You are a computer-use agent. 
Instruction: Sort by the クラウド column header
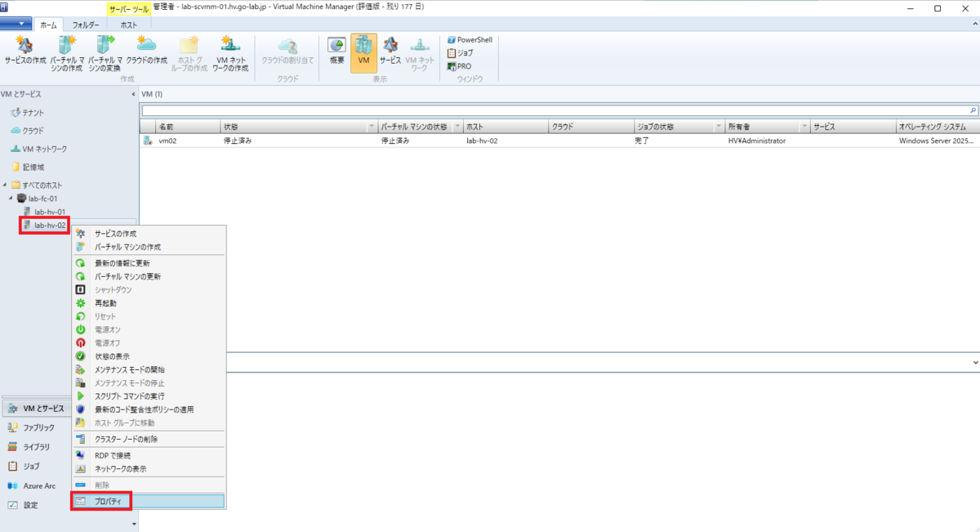coord(590,127)
